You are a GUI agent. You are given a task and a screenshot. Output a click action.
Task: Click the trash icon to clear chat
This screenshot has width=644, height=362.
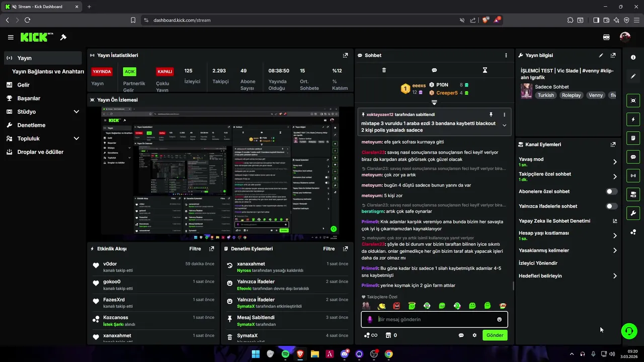384,70
